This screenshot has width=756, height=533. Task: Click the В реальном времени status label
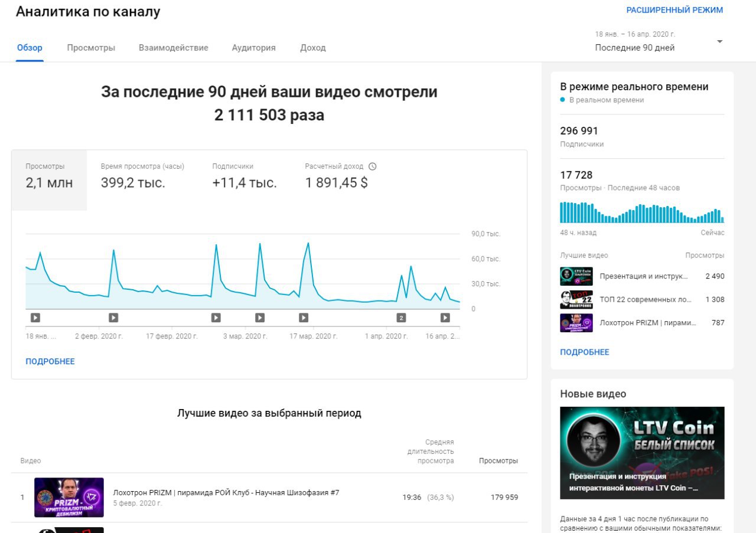[x=607, y=100]
